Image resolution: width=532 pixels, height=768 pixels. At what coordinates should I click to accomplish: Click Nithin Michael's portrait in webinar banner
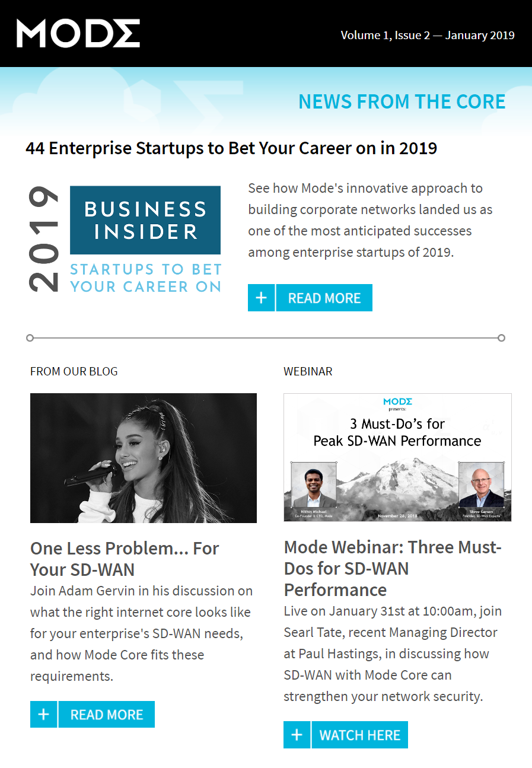pos(314,485)
